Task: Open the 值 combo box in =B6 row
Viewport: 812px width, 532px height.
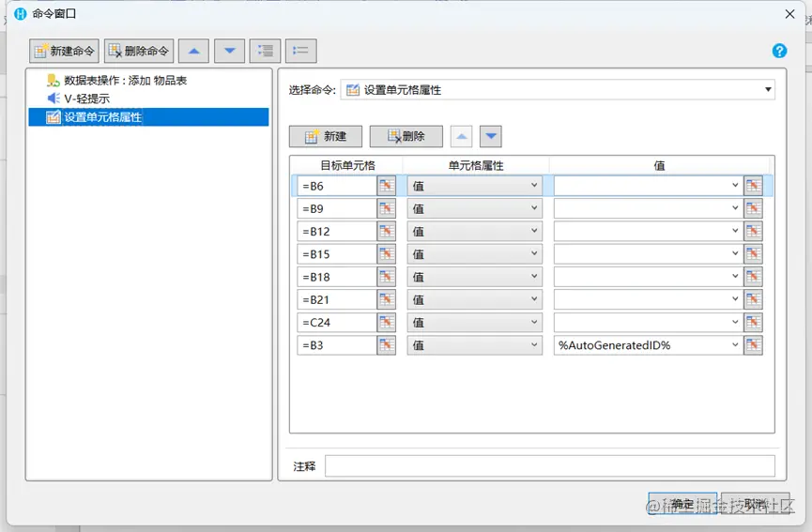Action: coord(648,186)
